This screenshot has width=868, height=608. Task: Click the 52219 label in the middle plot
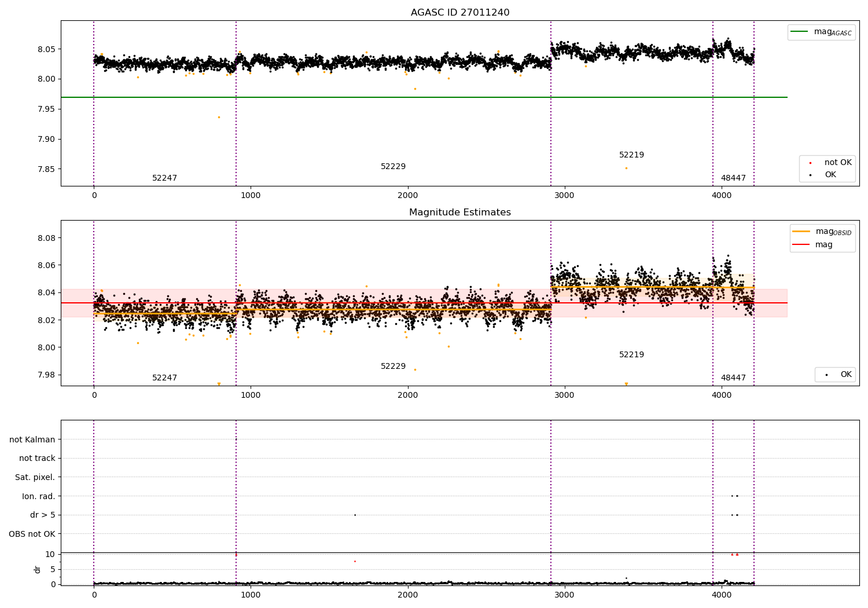632,355
